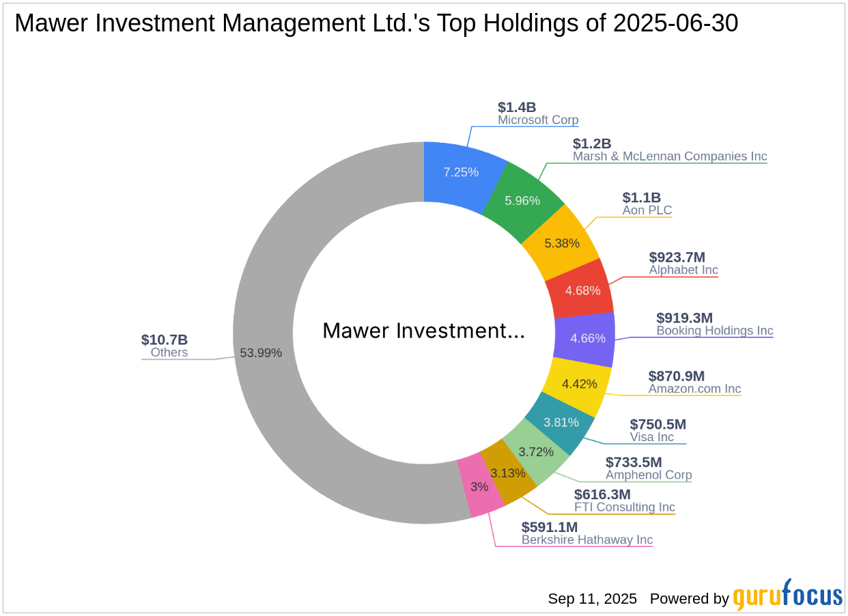This screenshot has width=848, height=616.
Task: Click the Amazon.com Inc label
Action: 694,389
